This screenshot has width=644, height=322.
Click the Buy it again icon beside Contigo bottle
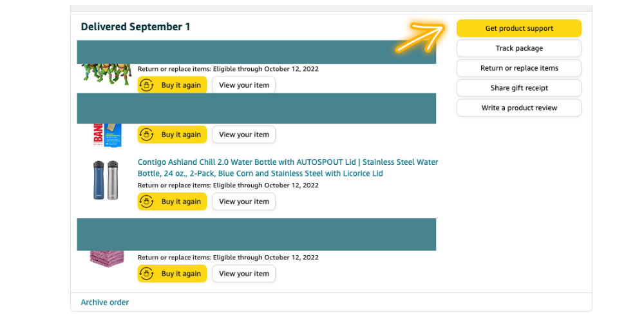point(147,201)
